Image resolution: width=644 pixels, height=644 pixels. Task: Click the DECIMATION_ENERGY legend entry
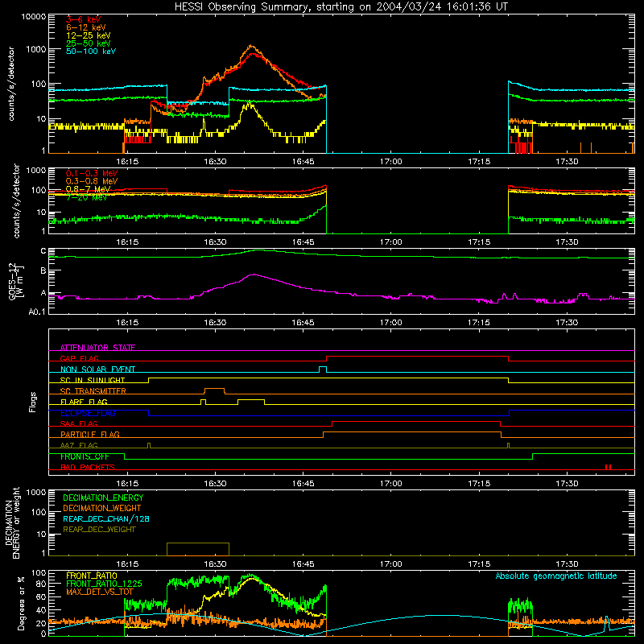coord(103,497)
